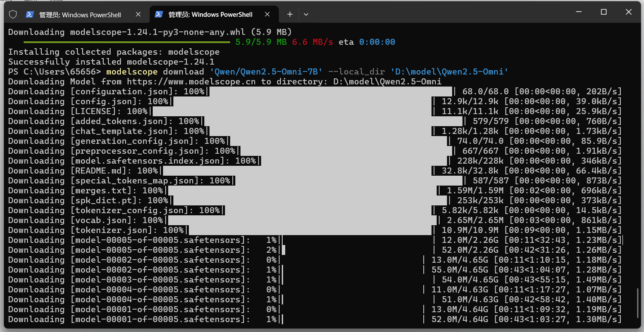Switch to the first PowerShell tab

pos(84,14)
